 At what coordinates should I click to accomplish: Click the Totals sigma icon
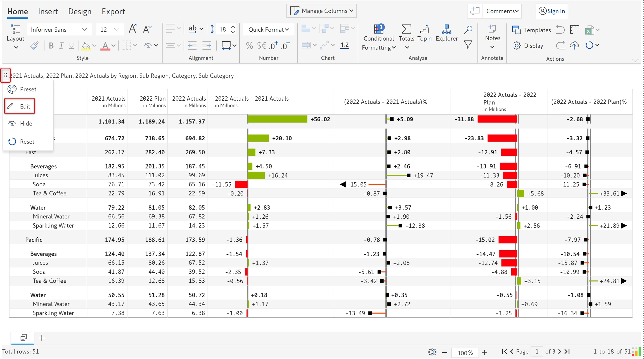click(x=406, y=29)
